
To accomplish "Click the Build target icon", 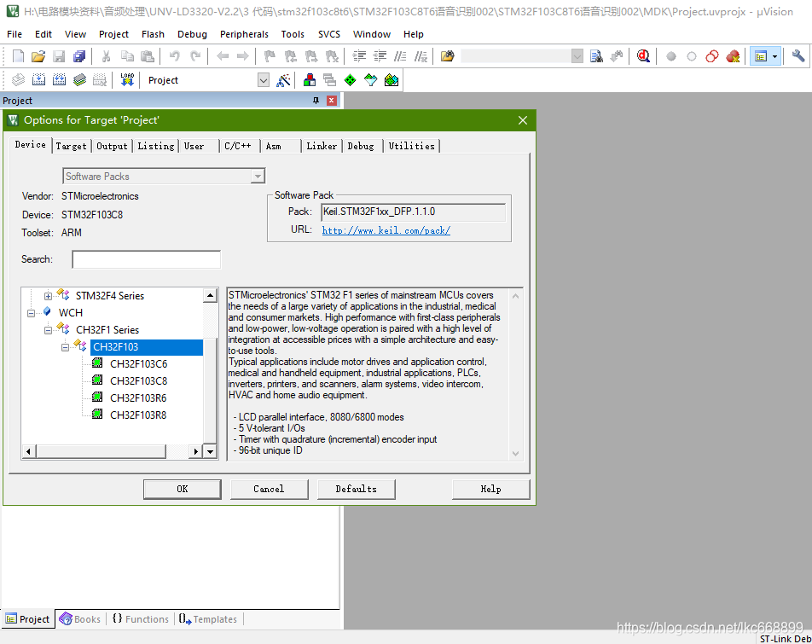I will tap(39, 79).
